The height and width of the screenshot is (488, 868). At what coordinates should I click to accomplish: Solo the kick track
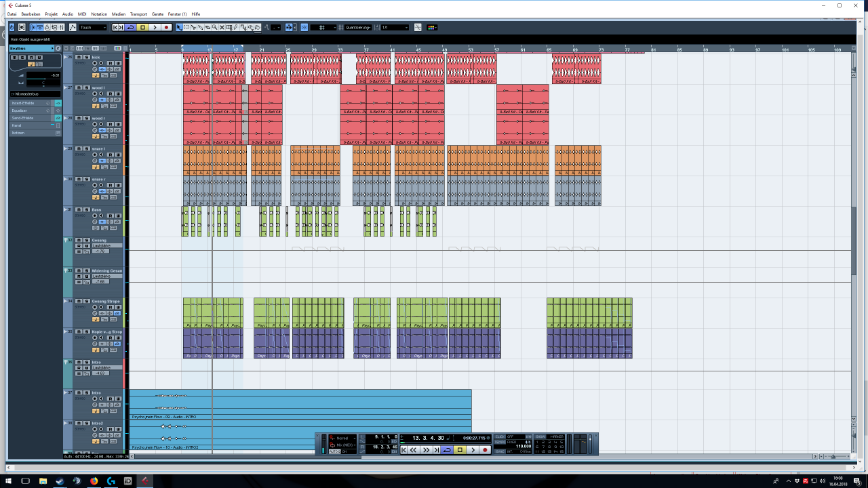coord(87,57)
